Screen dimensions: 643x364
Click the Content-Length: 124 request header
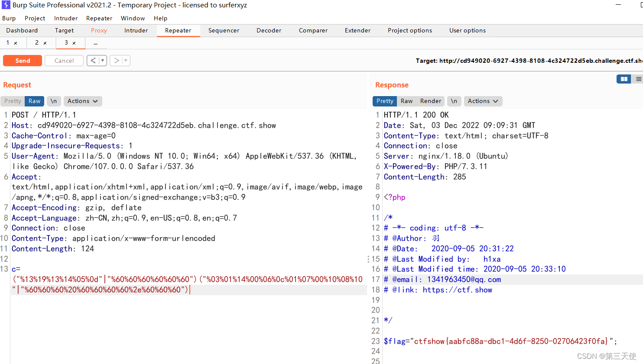(x=53, y=249)
